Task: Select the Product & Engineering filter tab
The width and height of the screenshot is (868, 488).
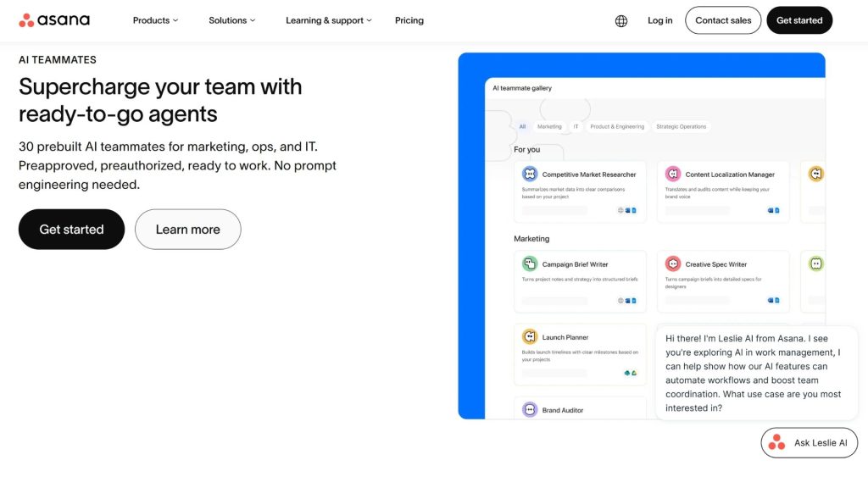Action: (617, 127)
